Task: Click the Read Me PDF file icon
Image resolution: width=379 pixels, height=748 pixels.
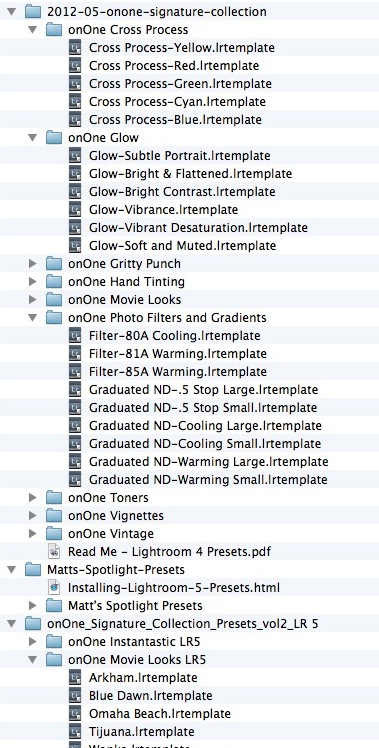Action: click(54, 551)
